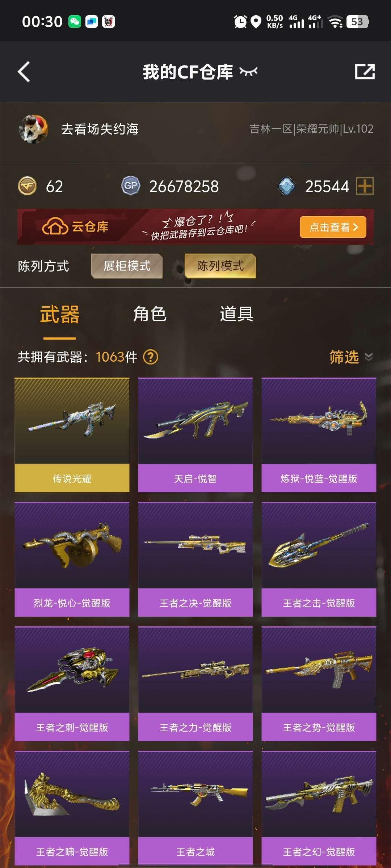This screenshot has height=868, width=391.
Task: Tap the user avatar picture
Action: coord(34,129)
